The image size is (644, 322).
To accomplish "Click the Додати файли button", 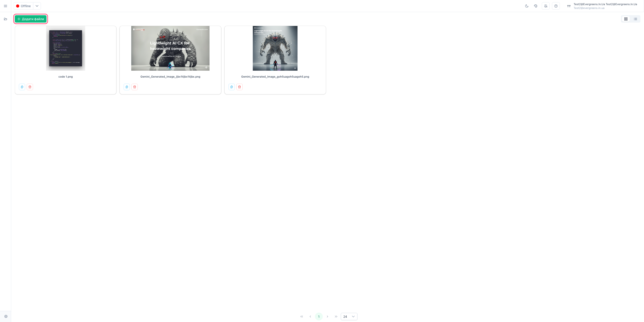I will pos(30,19).
